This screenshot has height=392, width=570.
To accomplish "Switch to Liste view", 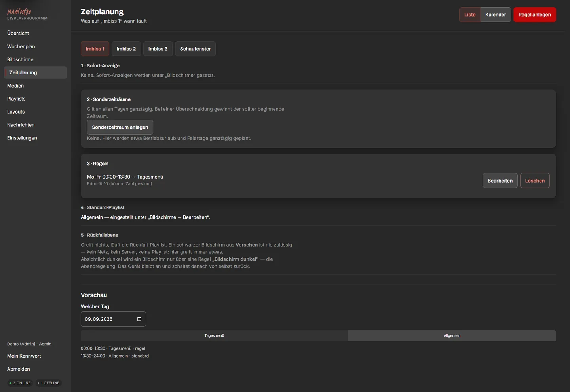I will coord(470,15).
